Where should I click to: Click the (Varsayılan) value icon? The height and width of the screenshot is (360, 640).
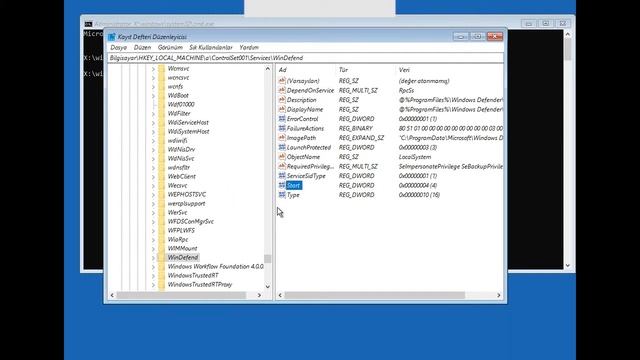click(282, 81)
